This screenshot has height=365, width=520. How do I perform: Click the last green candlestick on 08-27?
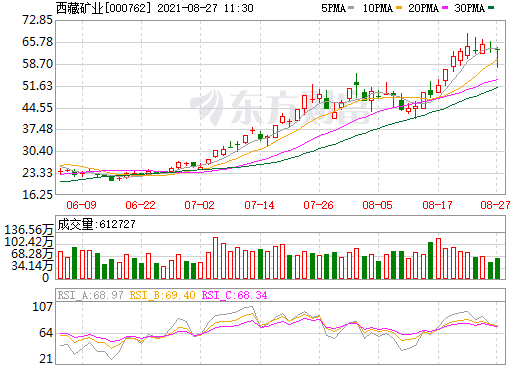(x=497, y=57)
